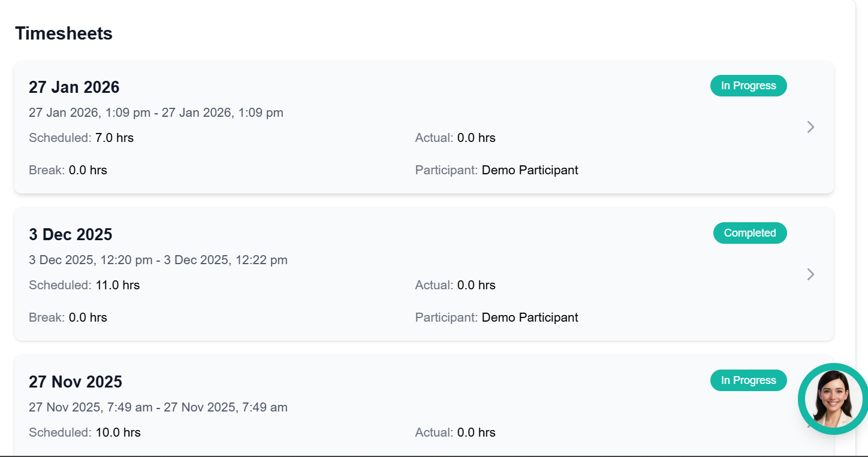Click the In Progress badge on 27 Nov 2025
The image size is (868, 457).
[x=748, y=380]
